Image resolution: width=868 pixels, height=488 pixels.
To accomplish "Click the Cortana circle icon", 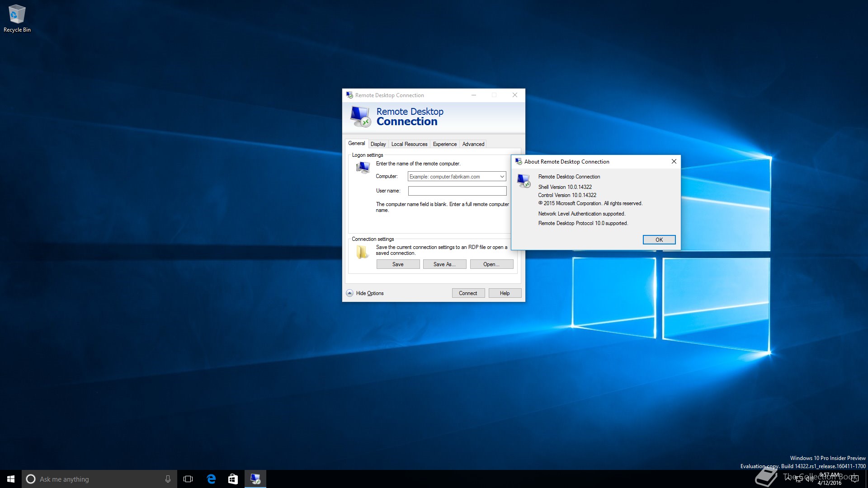I will tap(31, 479).
